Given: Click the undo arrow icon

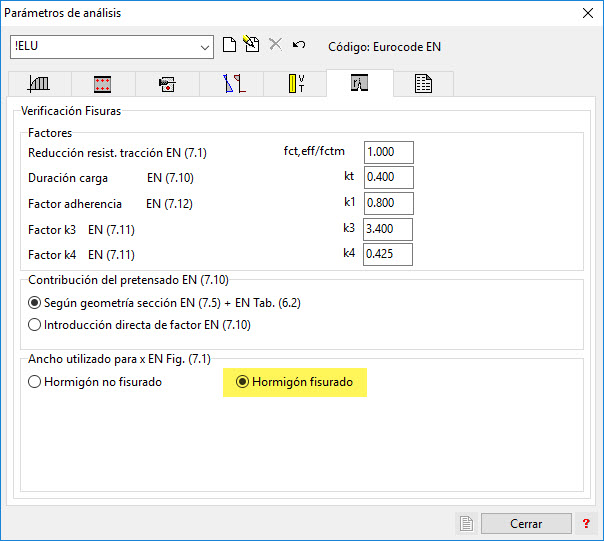Looking at the screenshot, I should (298, 46).
